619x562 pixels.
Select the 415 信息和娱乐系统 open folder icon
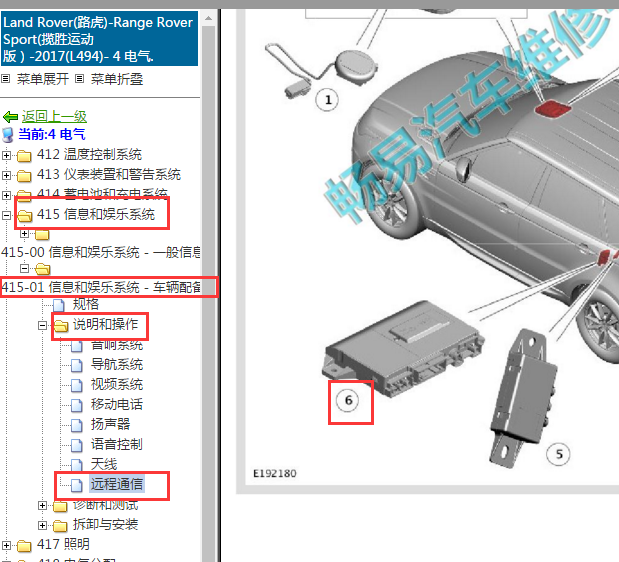24,215
